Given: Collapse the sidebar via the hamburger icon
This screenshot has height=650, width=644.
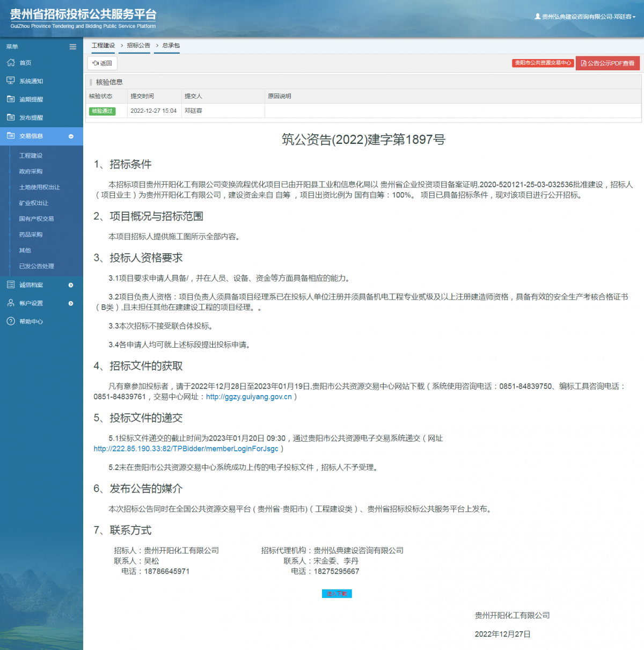Looking at the screenshot, I should [72, 47].
